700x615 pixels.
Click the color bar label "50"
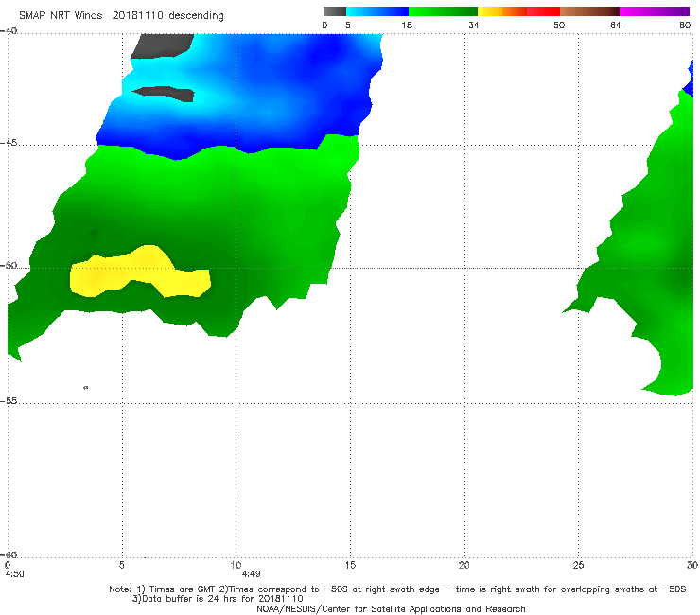(x=559, y=25)
